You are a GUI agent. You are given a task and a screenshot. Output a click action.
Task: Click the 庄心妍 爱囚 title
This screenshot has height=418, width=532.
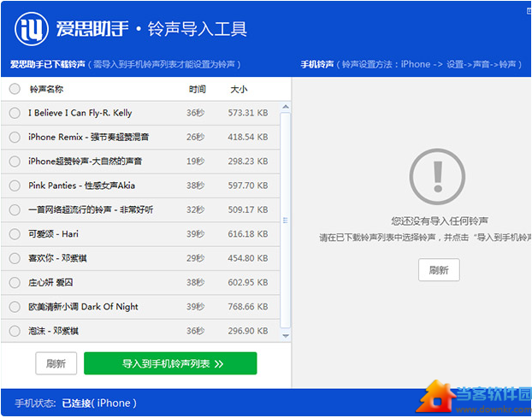(50, 282)
